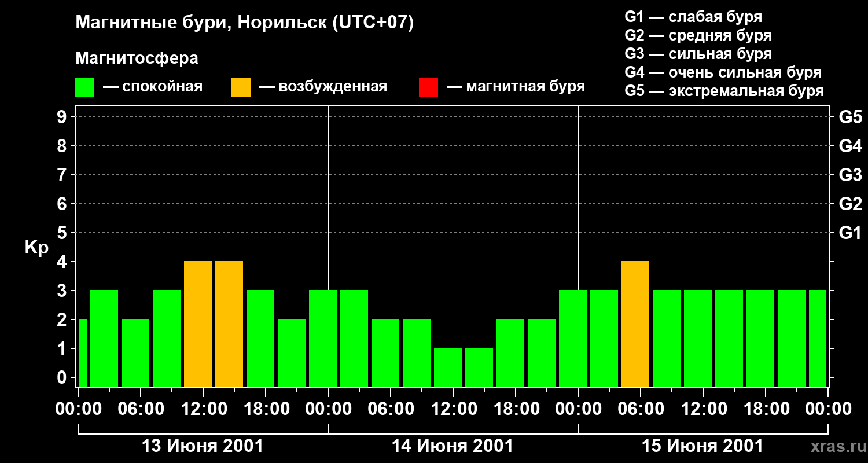Click the G5 label on the right axis
The height and width of the screenshot is (463, 868).
click(850, 117)
